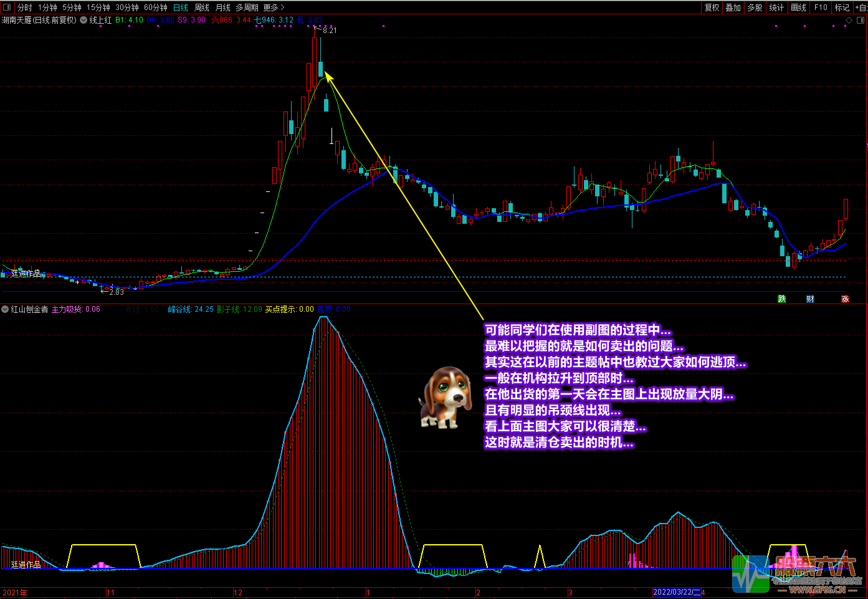Open the 线上红 main indicator dropdown
The width and height of the screenshot is (868, 599).
[x=83, y=20]
